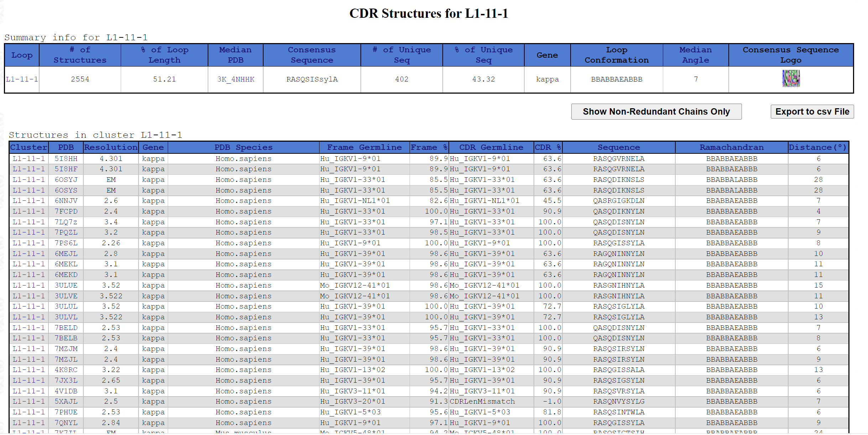This screenshot has height=435, width=868.
Task: Open PDB entry 7FCPD
Action: point(66,211)
